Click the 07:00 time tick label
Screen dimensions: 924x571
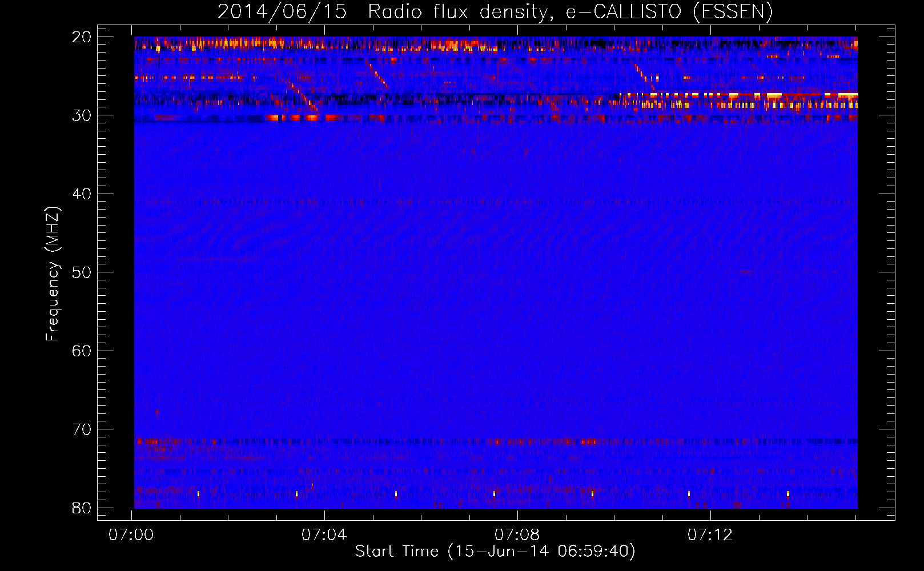(131, 534)
